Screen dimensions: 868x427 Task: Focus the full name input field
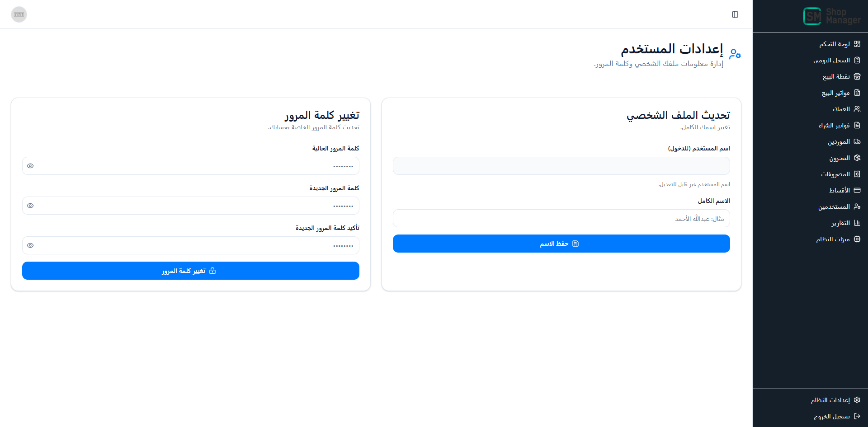(x=561, y=219)
